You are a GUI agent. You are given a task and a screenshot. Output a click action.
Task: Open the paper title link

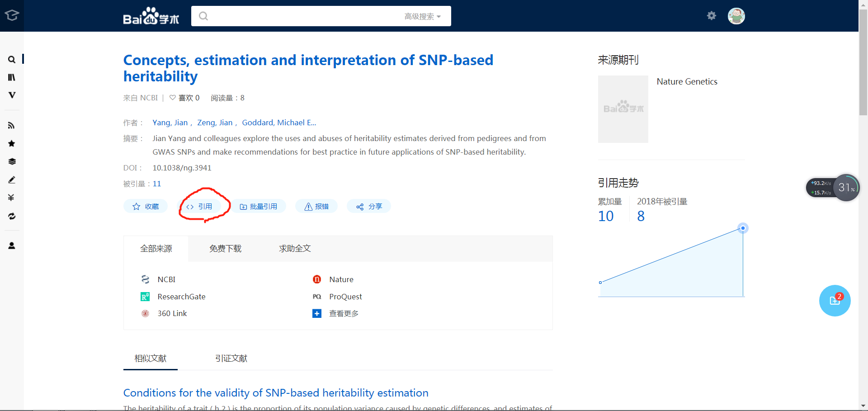pyautogui.click(x=308, y=68)
